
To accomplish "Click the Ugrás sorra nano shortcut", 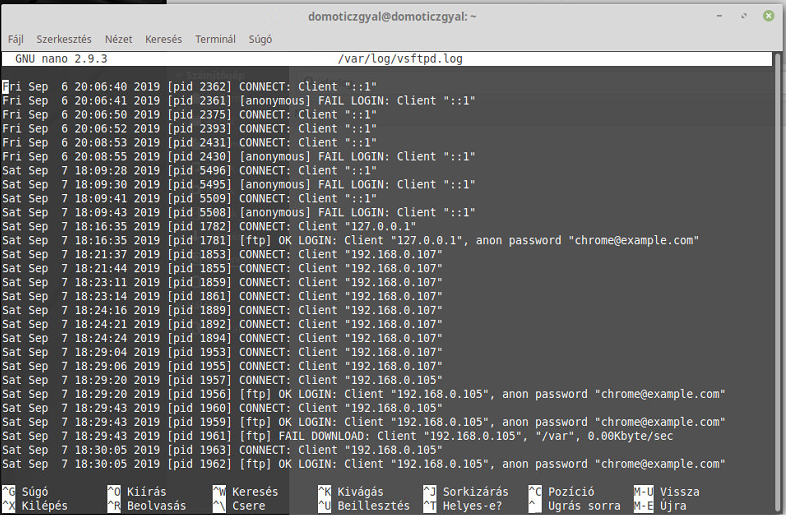I will [x=574, y=506].
